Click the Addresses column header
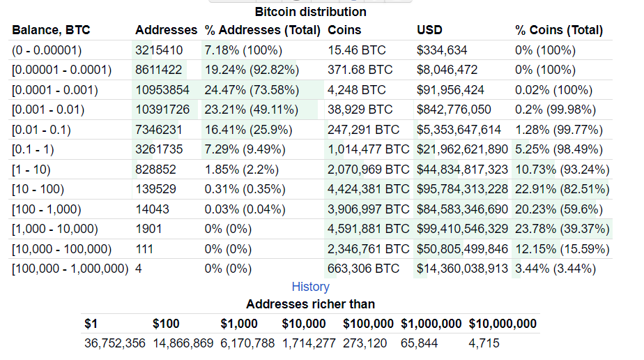Screen dimensions: 644x360 point(166,30)
